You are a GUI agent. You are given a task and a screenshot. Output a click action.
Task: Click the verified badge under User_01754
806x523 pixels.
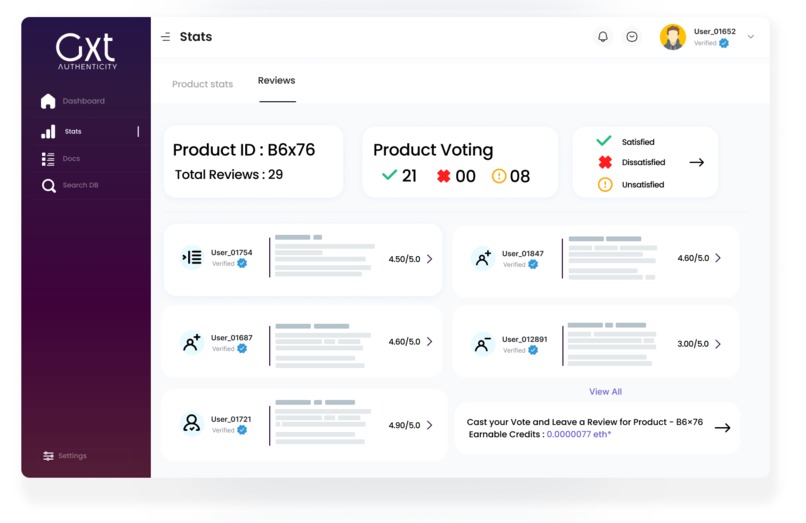point(242,263)
